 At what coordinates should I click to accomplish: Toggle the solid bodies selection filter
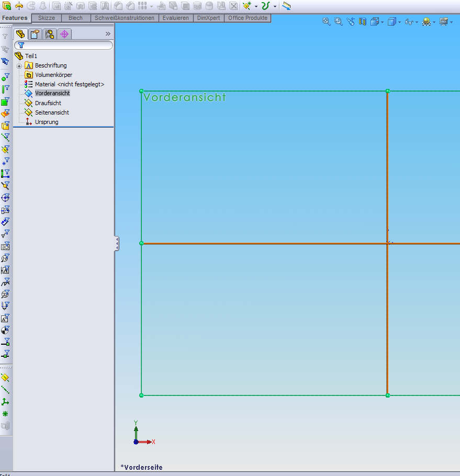5,126
